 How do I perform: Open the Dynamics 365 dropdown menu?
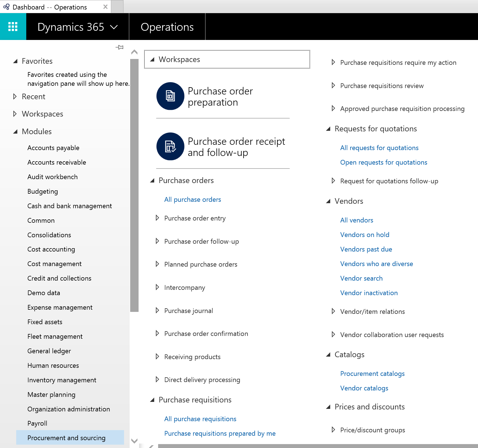click(114, 27)
